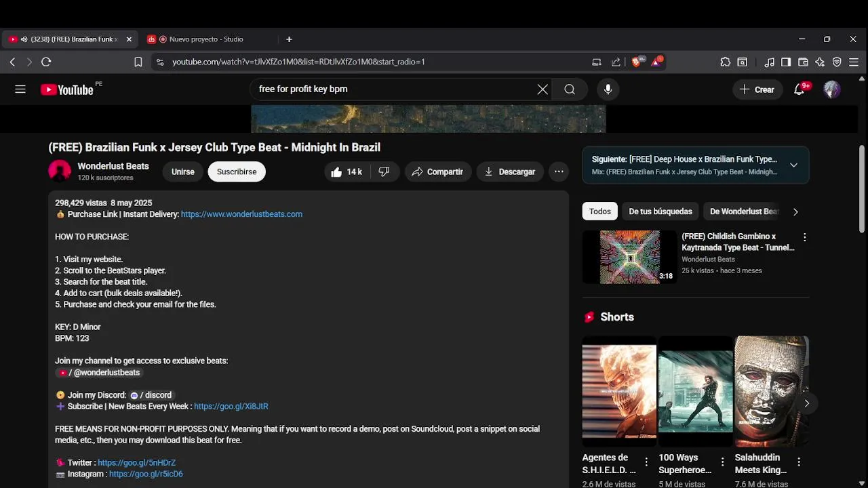Open the account avatar menu
This screenshot has height=488, width=868.
[x=832, y=89]
